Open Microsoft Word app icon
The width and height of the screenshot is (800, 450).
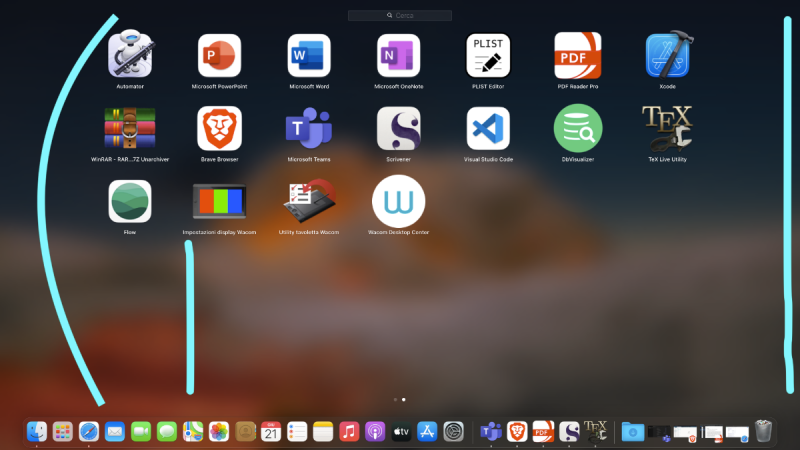pyautogui.click(x=309, y=55)
